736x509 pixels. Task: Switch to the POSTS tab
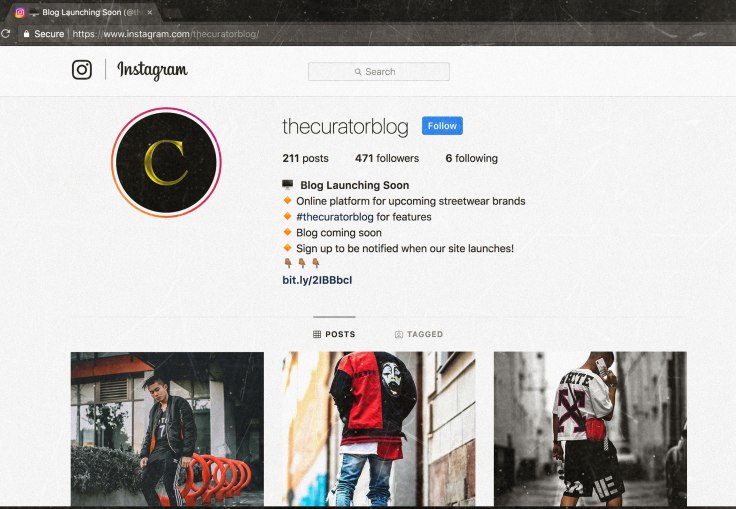point(334,334)
